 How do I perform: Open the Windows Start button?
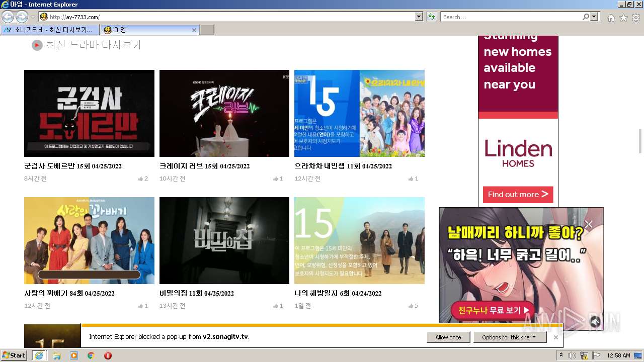click(x=15, y=355)
